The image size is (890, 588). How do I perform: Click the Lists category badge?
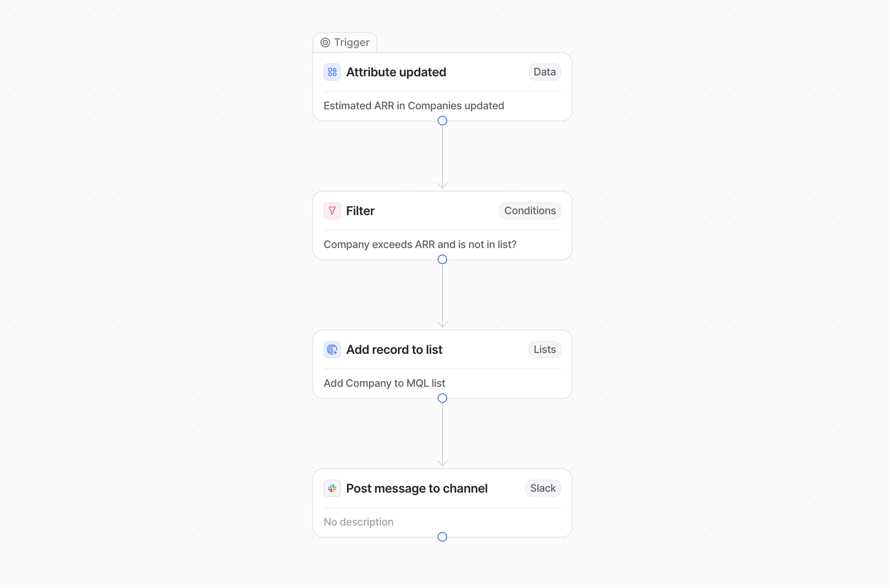tap(544, 350)
